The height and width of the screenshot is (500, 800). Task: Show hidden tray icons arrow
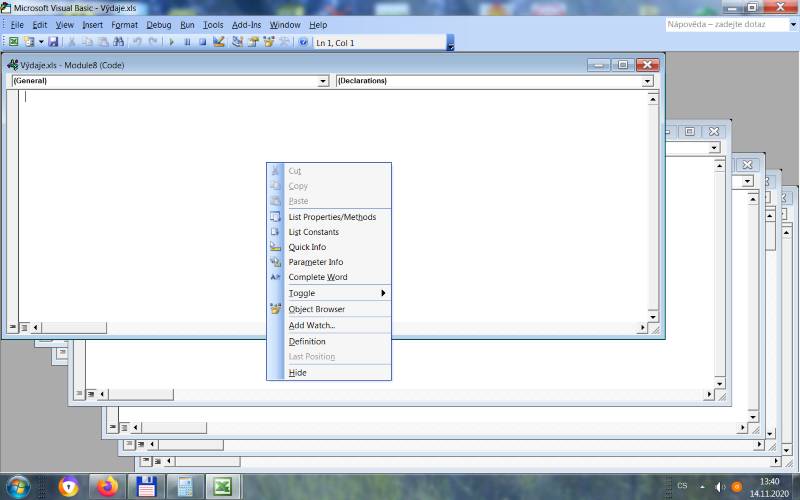(x=703, y=487)
